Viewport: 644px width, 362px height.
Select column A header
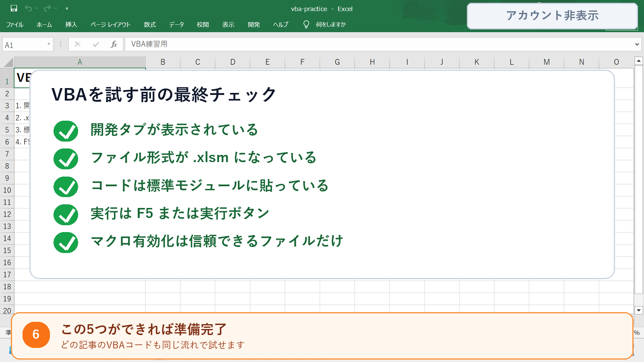click(80, 62)
